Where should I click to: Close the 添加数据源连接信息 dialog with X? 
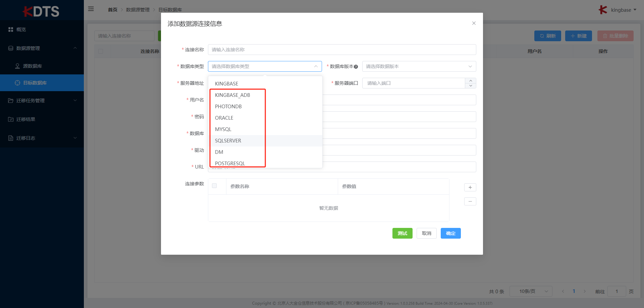pyautogui.click(x=474, y=23)
